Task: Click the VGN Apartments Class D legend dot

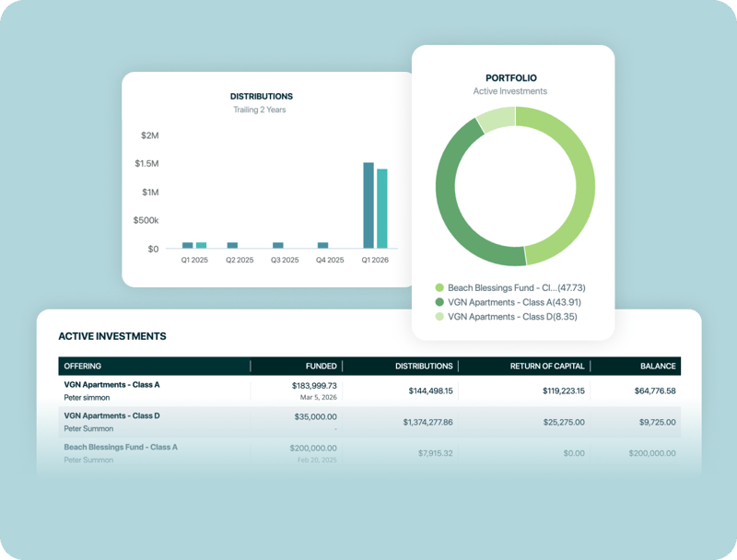Action: tap(439, 317)
